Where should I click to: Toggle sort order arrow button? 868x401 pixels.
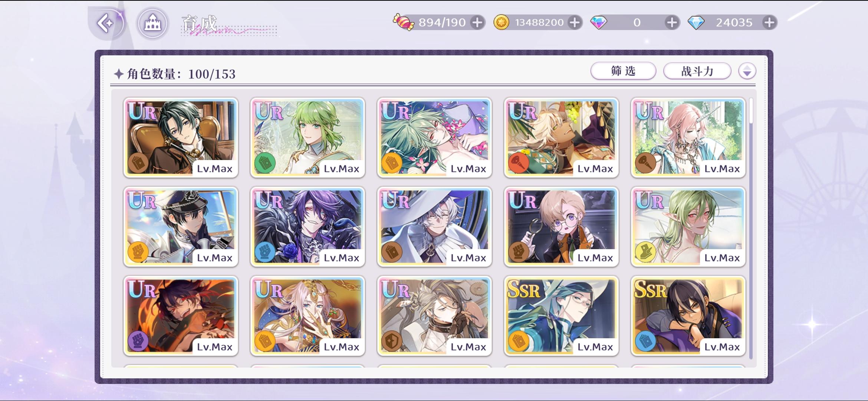747,71
